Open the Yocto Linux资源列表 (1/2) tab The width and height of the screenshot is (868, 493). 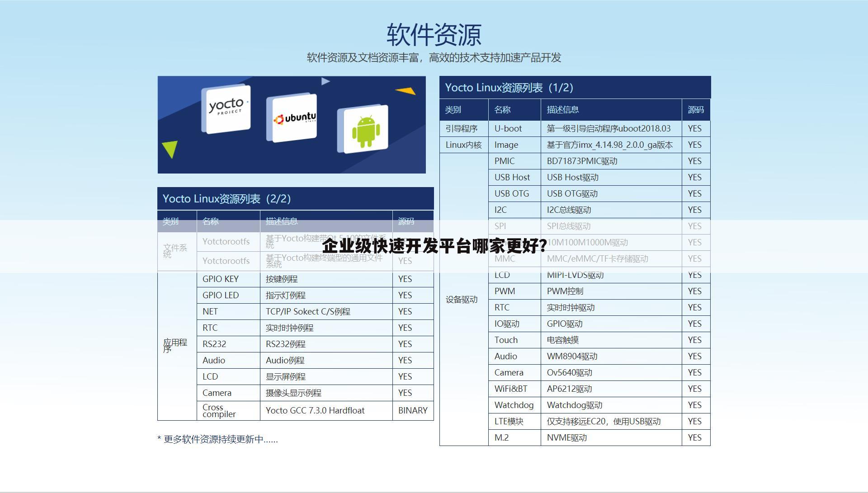point(509,88)
